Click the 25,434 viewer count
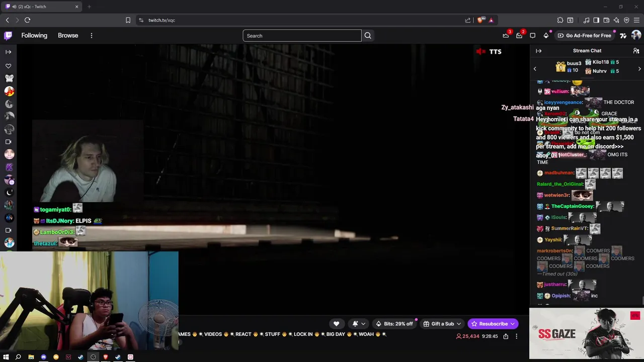This screenshot has width=644, height=362. (467, 336)
